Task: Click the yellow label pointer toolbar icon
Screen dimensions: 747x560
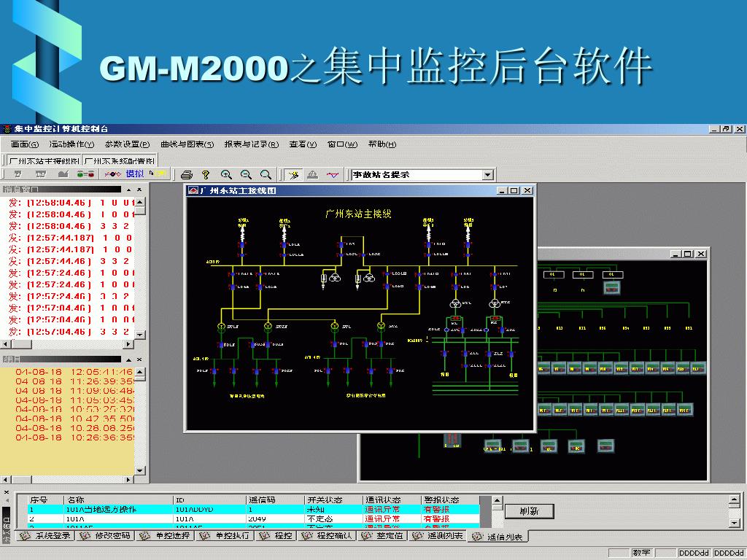Action: pos(158,174)
